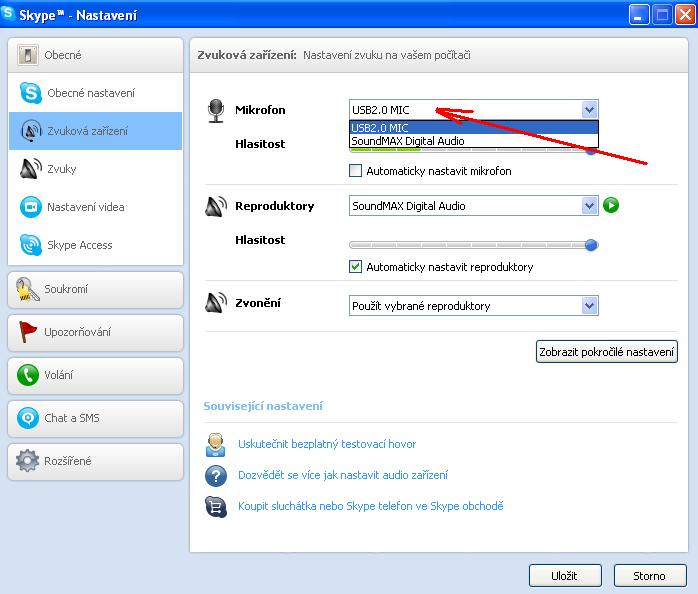Click the headset icon beside Zvuková zařízení

pos(31,131)
